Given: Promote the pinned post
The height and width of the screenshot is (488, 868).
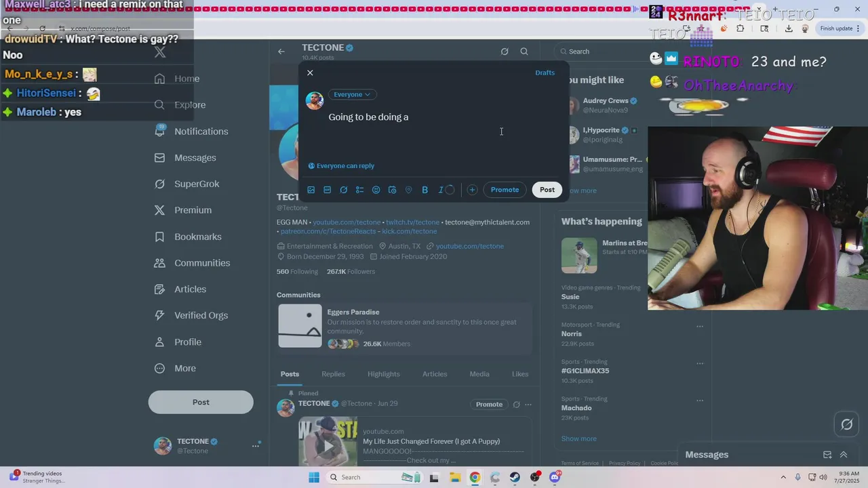Looking at the screenshot, I should click(489, 405).
